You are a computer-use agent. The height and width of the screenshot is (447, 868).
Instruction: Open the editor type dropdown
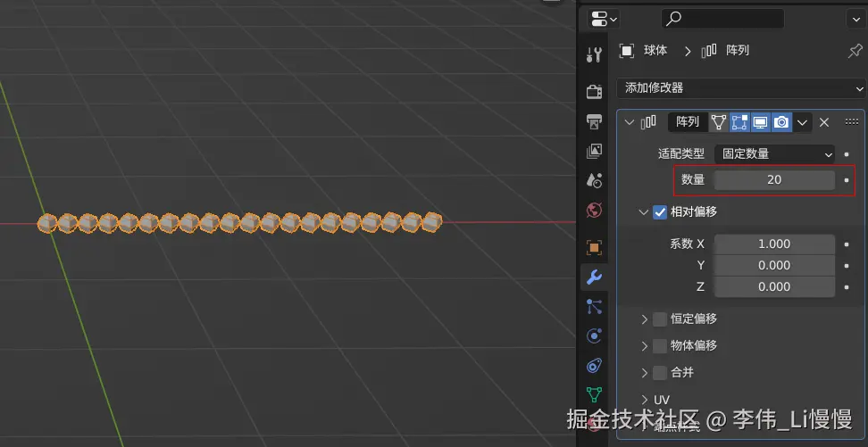click(x=603, y=19)
